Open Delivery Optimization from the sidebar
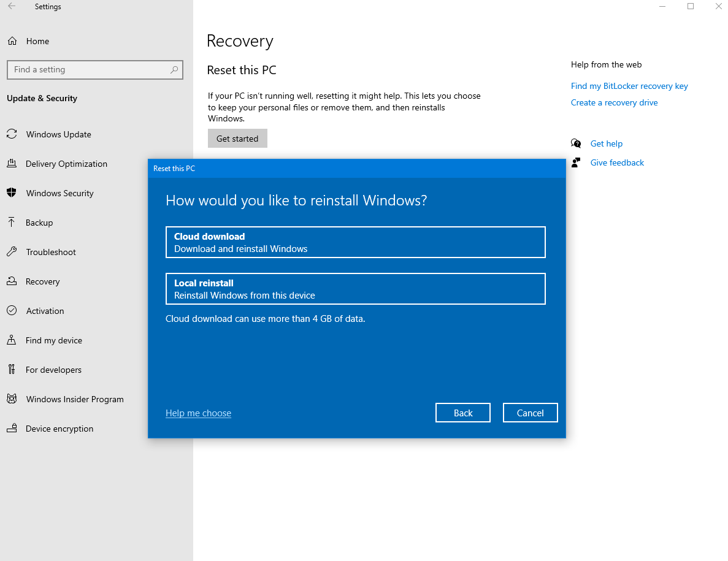The height and width of the screenshot is (561, 728). (x=12, y=164)
